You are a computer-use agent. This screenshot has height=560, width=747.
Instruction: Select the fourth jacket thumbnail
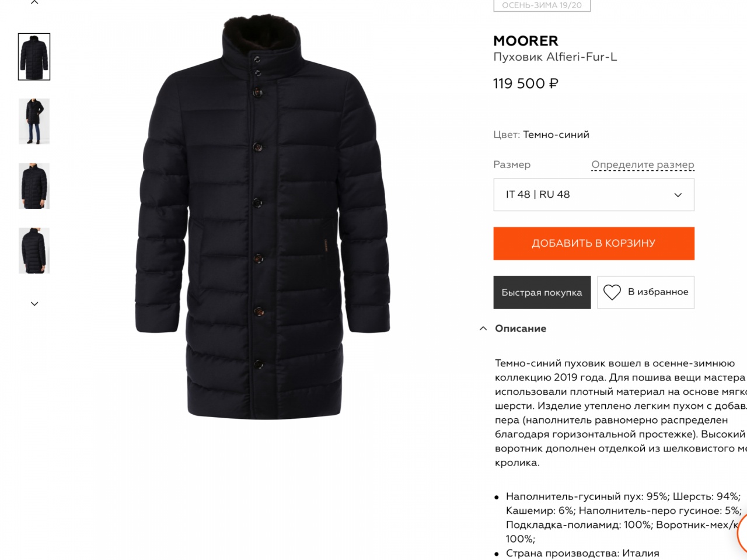point(34,251)
